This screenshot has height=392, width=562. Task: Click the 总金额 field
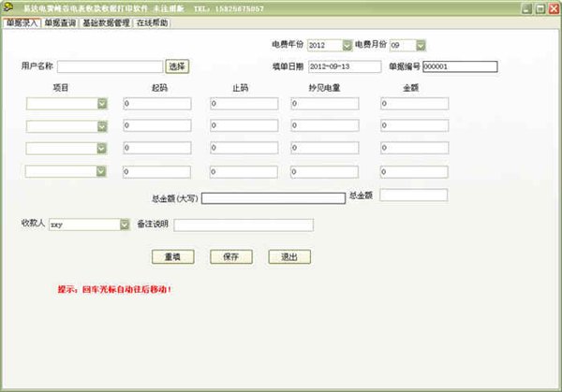coord(414,196)
